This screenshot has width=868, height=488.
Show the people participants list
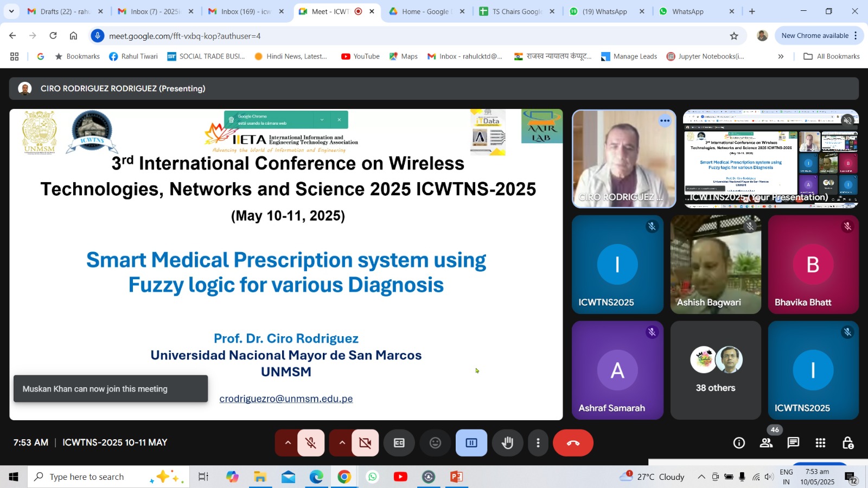tap(766, 443)
